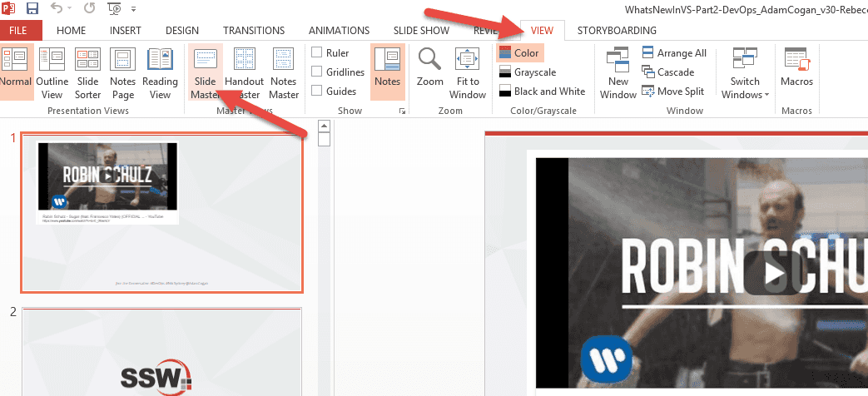Viewport: 868px width, 396px height.
Task: Open Notes Master view
Action: 283,72
